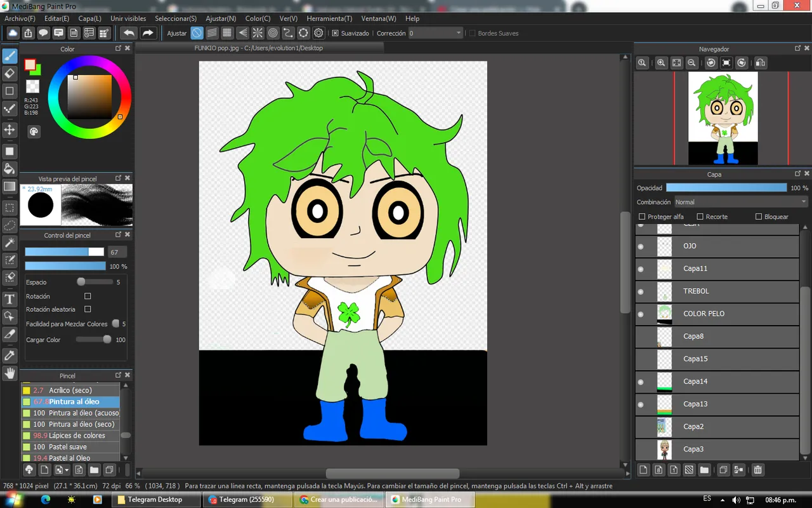Viewport: 812px width, 508px height.
Task: Enable the Rotación aleatoria checkbox
Action: (x=88, y=309)
